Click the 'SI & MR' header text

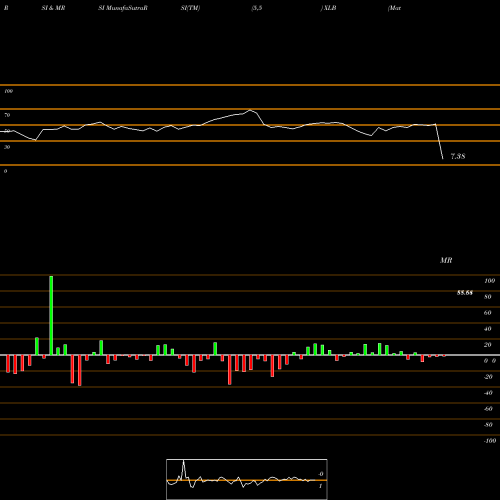(x=53, y=8)
